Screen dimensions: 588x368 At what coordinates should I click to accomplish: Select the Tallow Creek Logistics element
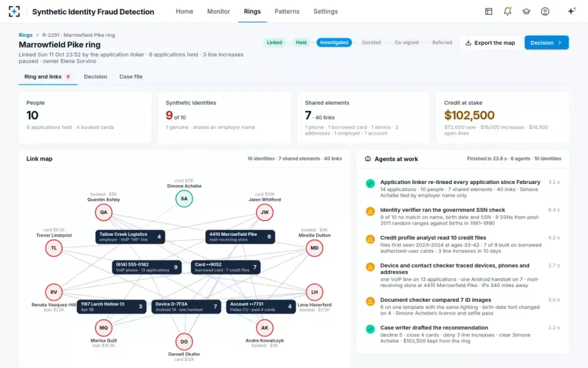pos(130,237)
